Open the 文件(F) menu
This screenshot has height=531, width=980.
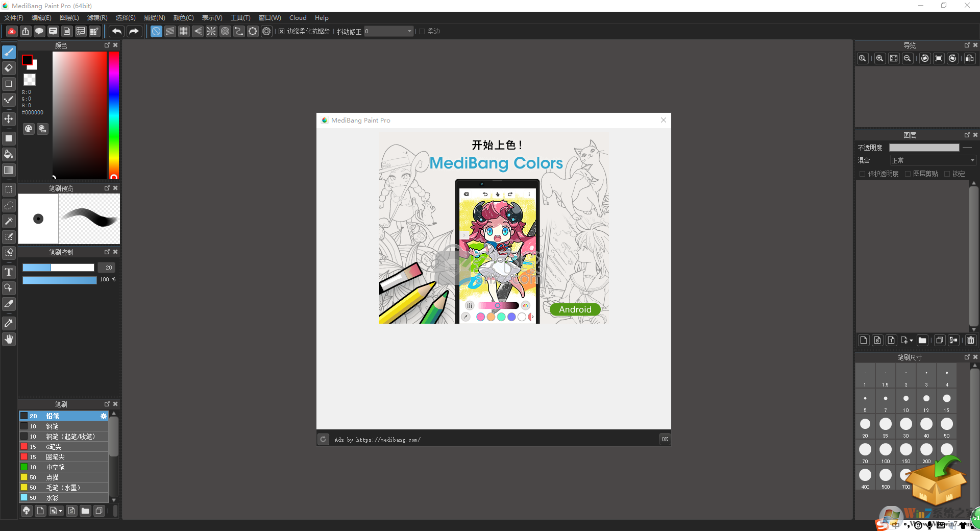pos(13,17)
